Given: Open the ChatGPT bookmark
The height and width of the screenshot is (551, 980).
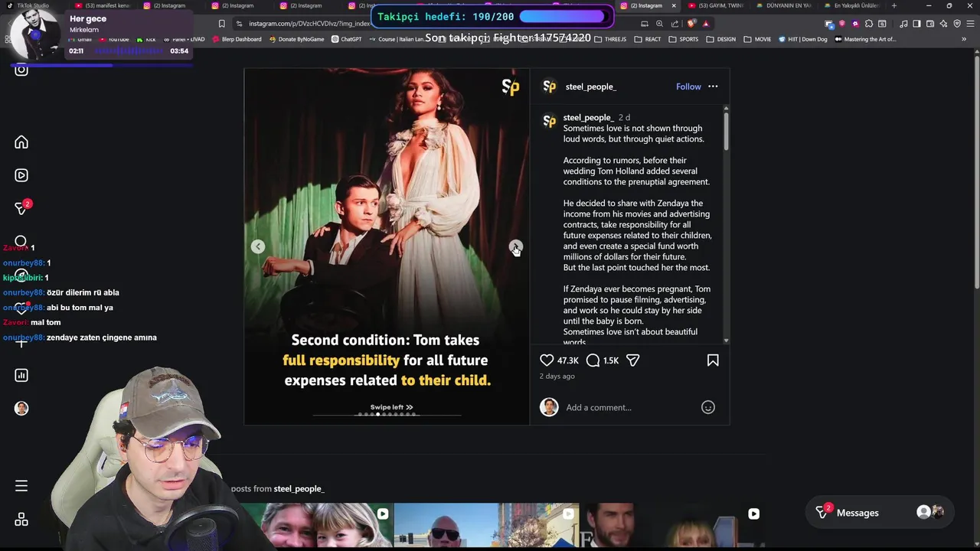Looking at the screenshot, I should (346, 39).
